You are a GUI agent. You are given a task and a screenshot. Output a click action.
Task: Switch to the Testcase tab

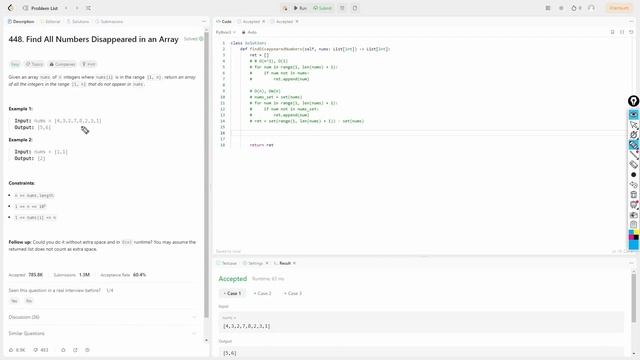pyautogui.click(x=227, y=263)
